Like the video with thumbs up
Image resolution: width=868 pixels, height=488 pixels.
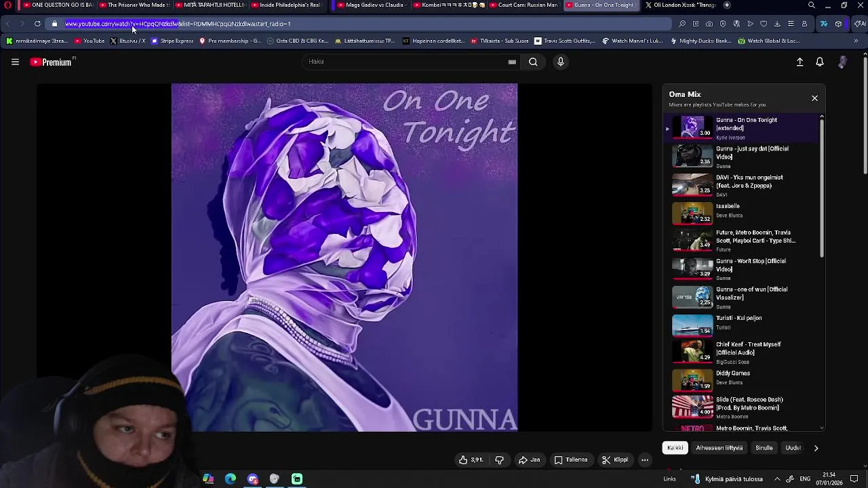pyautogui.click(x=471, y=460)
